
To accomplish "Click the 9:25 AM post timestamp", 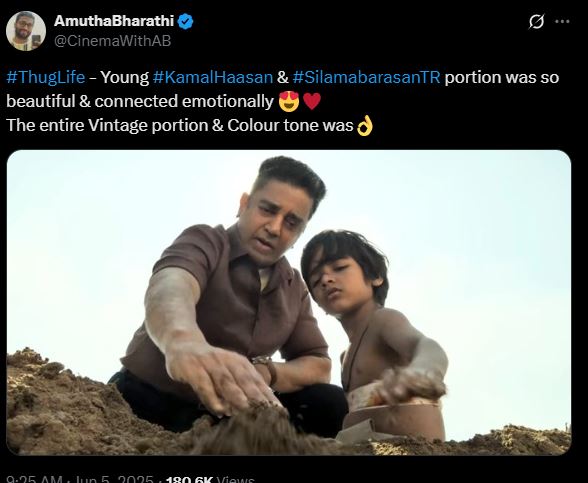I will [x=34, y=480].
